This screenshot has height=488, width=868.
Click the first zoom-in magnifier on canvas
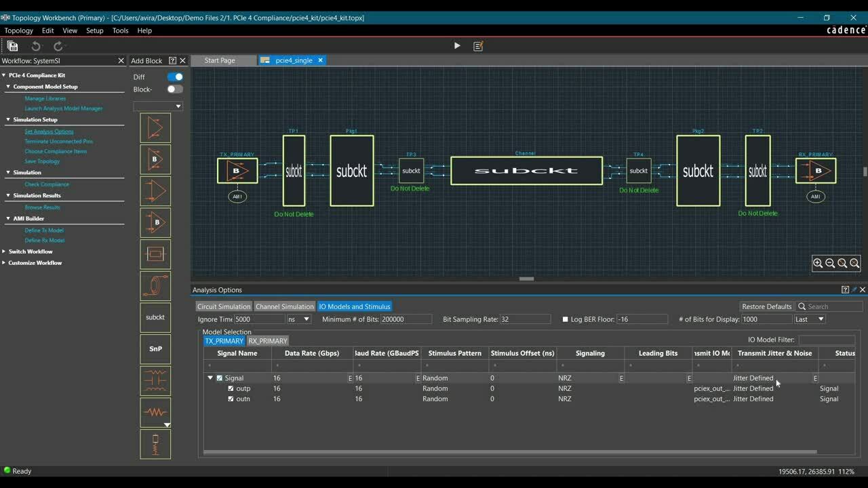(x=818, y=263)
